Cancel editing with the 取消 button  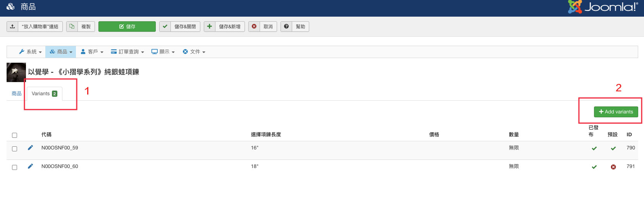point(268,26)
